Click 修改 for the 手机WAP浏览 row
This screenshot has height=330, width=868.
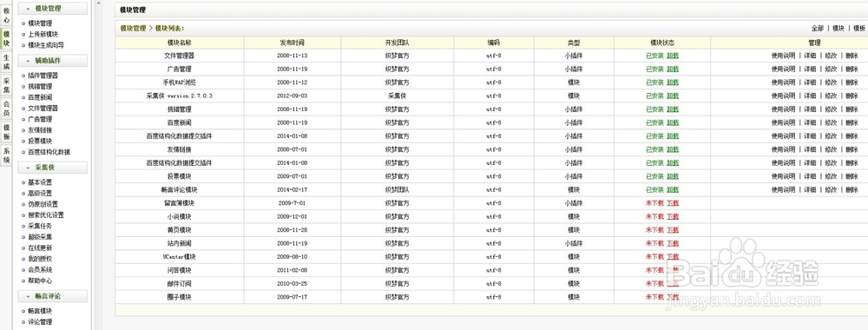point(831,82)
